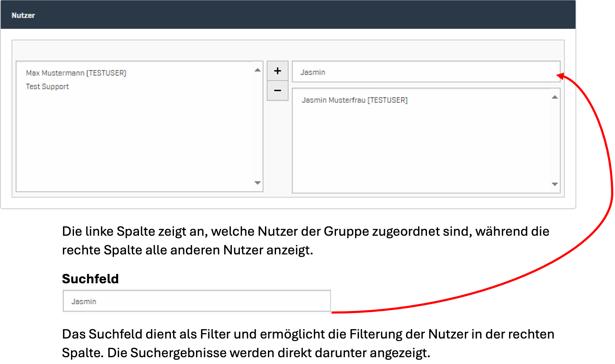This screenshot has height=364, width=615.
Task: Click the minus button to remove user
Action: [x=277, y=91]
